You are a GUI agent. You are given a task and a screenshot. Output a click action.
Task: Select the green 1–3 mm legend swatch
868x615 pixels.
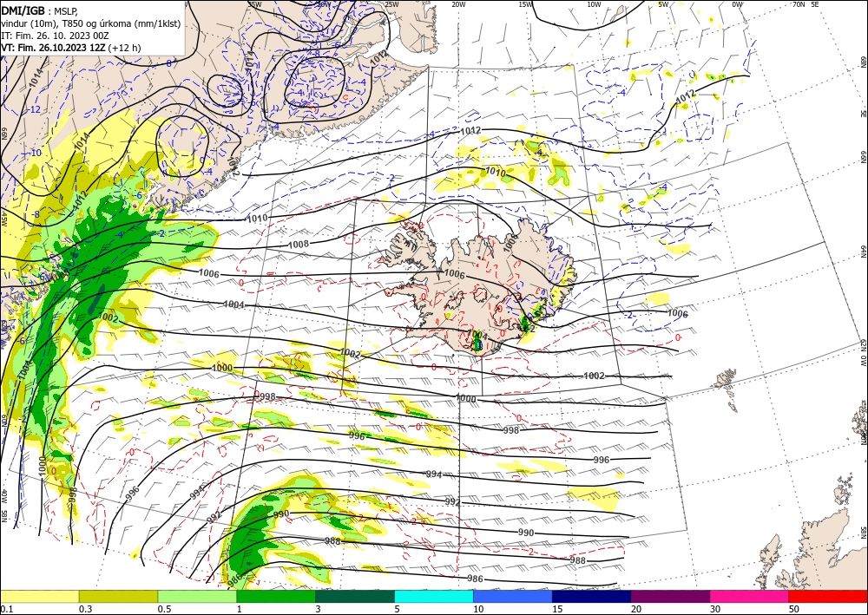click(276, 596)
